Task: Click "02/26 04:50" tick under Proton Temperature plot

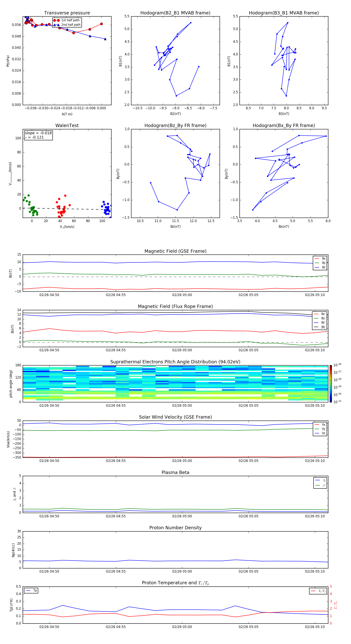Action: (x=49, y=627)
